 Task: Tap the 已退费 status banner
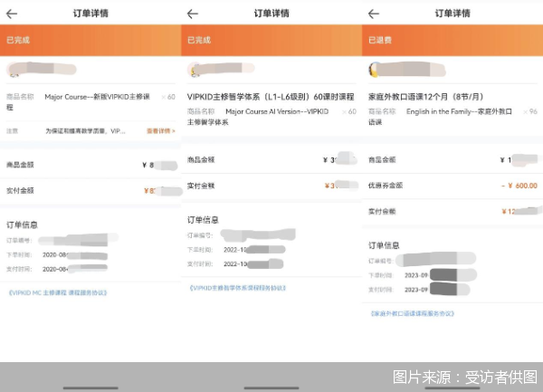(x=452, y=41)
